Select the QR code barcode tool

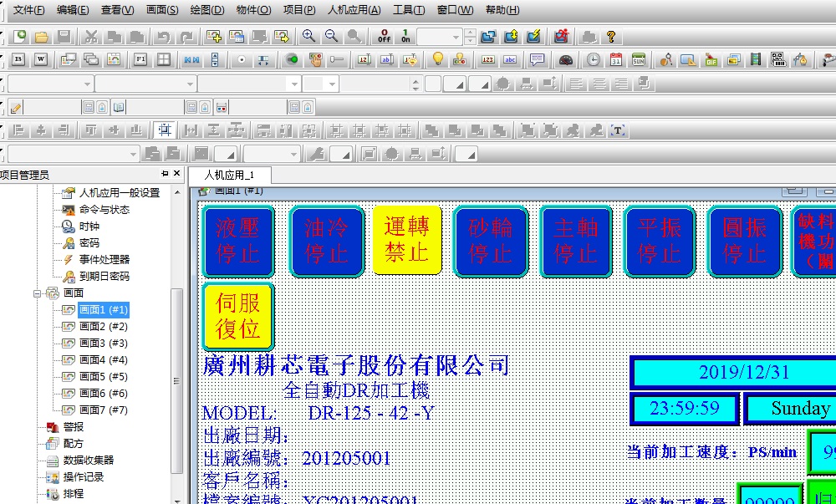point(777,59)
